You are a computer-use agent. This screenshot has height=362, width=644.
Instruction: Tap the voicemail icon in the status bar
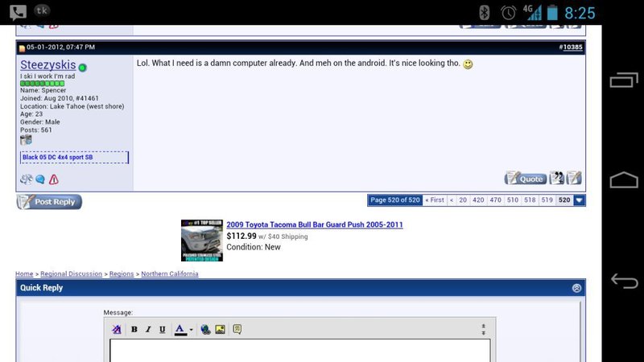(18, 12)
